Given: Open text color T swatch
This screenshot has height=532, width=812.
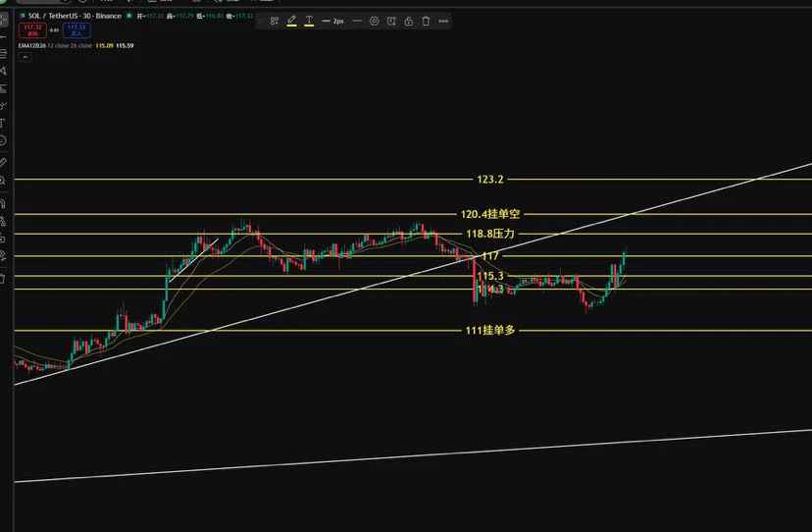Looking at the screenshot, I should click(309, 22).
